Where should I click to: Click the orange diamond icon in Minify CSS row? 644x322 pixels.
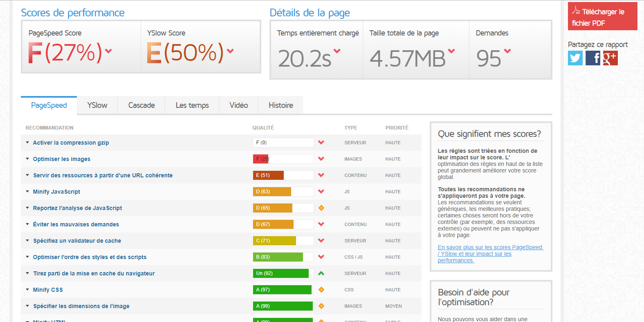point(321,290)
